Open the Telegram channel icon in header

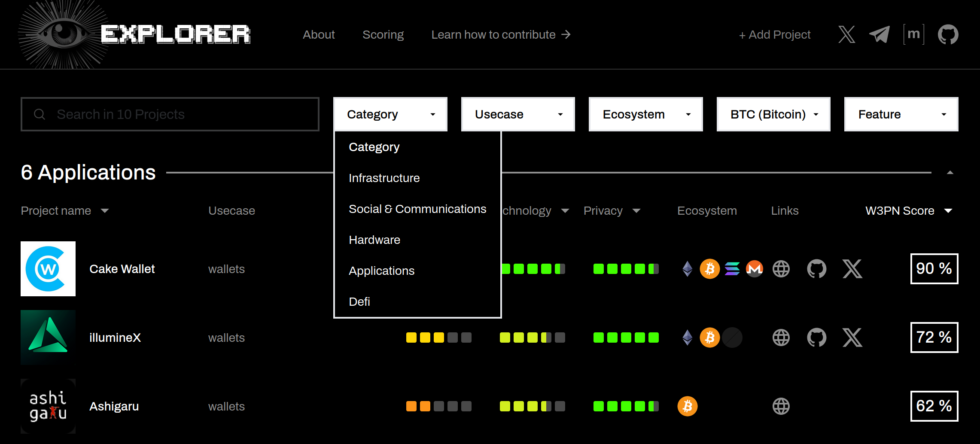[880, 34]
